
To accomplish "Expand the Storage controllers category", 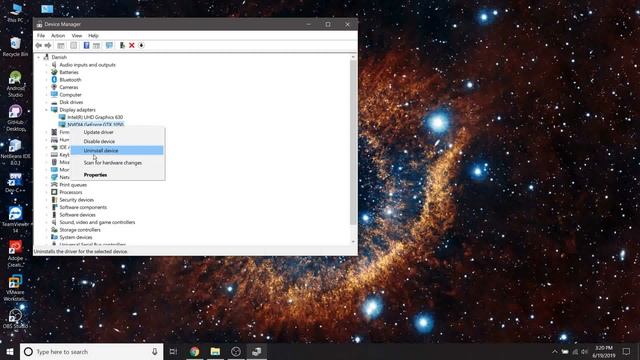I will coord(47,230).
